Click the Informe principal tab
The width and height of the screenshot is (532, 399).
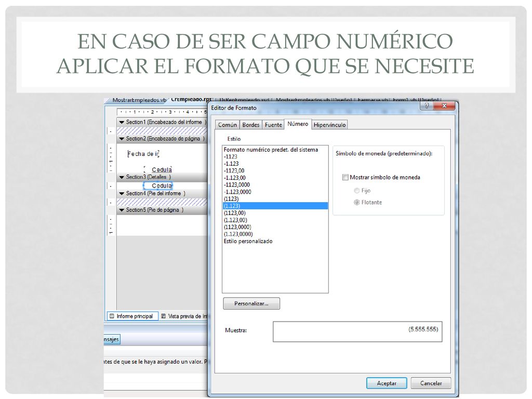tap(132, 316)
